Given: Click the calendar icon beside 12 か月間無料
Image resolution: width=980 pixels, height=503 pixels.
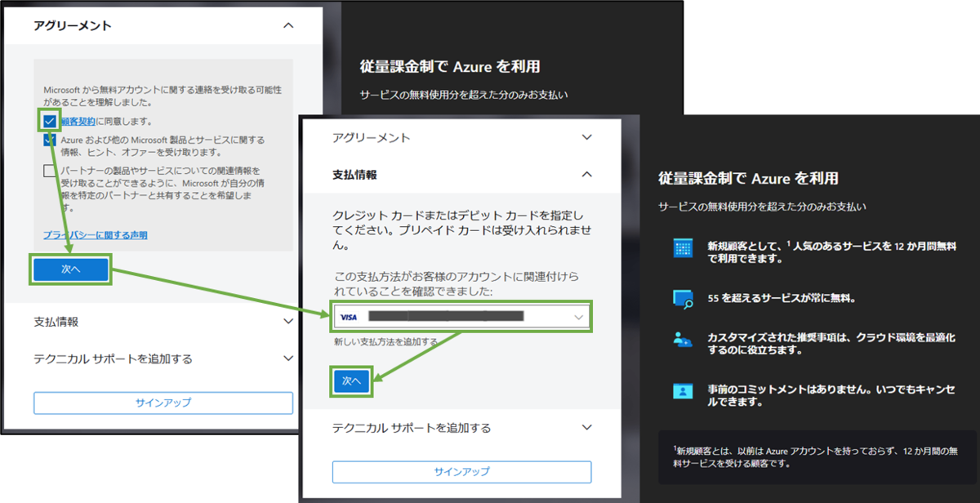Looking at the screenshot, I should [x=683, y=248].
